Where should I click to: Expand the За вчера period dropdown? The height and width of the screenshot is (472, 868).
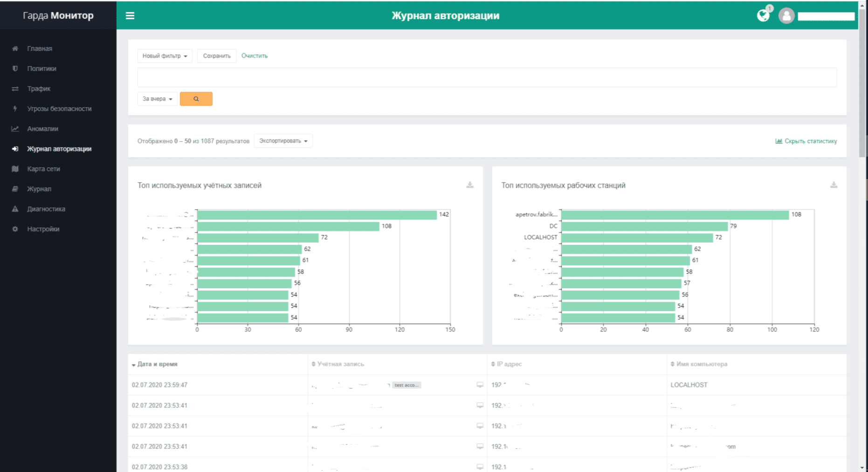(x=157, y=99)
